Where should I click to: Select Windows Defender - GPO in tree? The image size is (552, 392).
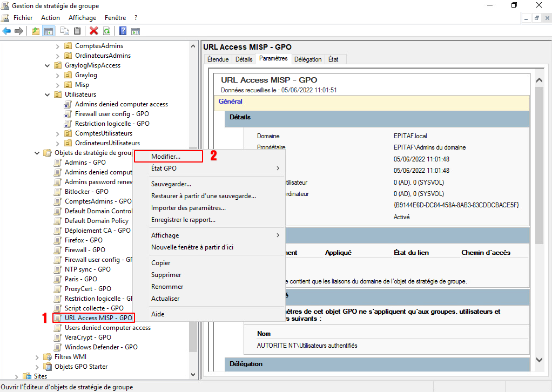[101, 347]
